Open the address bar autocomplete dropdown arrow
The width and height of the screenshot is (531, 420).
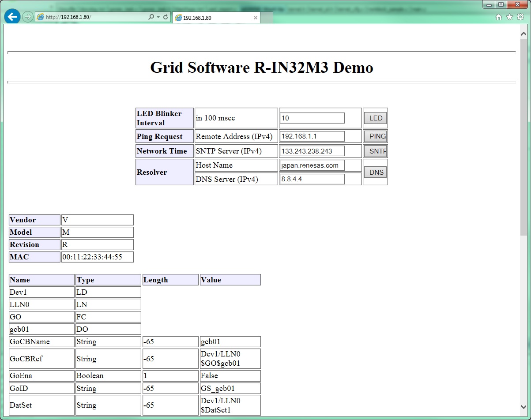click(158, 17)
